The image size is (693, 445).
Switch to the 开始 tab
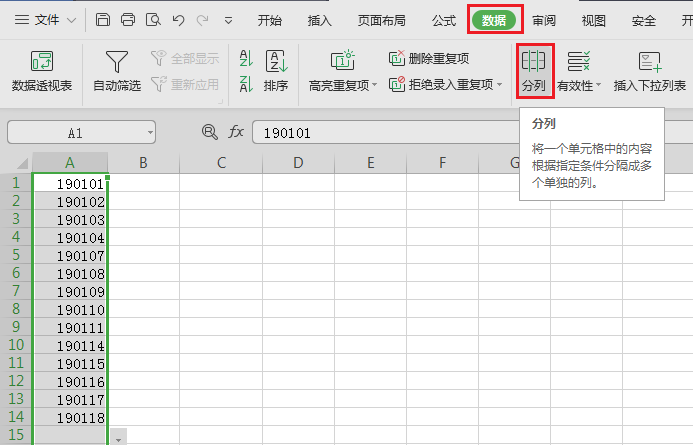coord(270,20)
